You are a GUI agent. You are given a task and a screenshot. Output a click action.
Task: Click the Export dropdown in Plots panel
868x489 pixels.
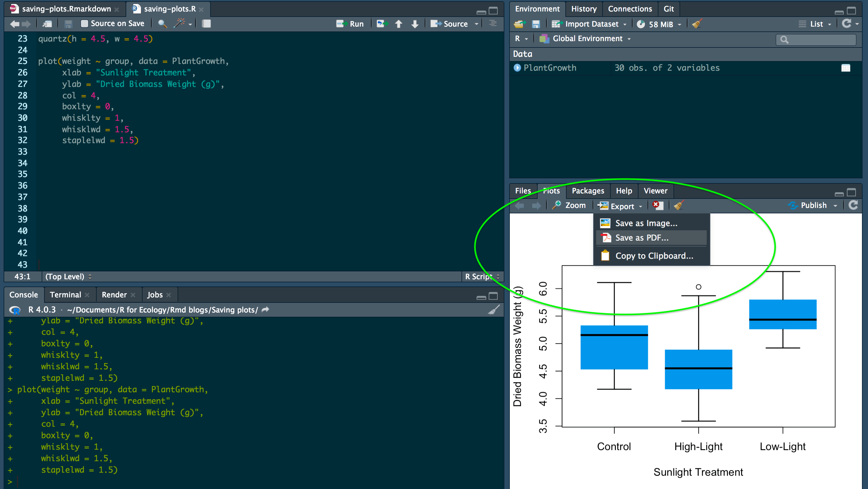tap(620, 206)
